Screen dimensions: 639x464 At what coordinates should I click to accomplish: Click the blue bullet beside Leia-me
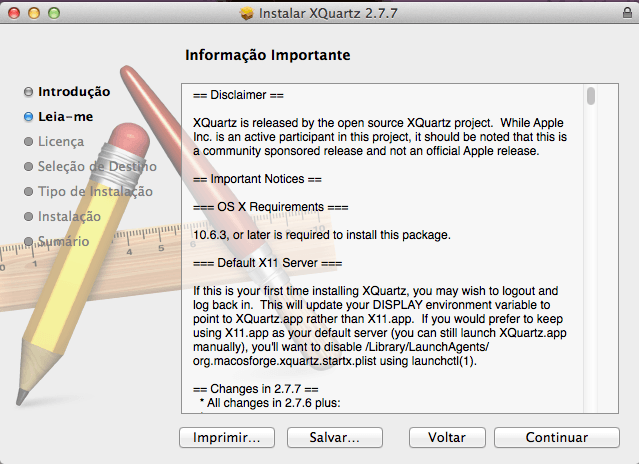point(28,116)
